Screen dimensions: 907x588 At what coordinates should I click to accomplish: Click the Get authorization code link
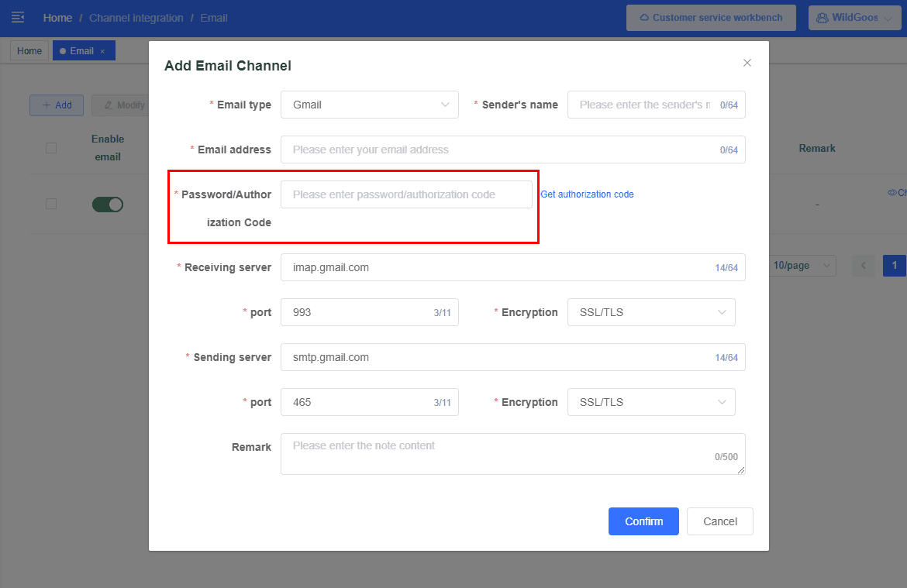pyautogui.click(x=587, y=194)
